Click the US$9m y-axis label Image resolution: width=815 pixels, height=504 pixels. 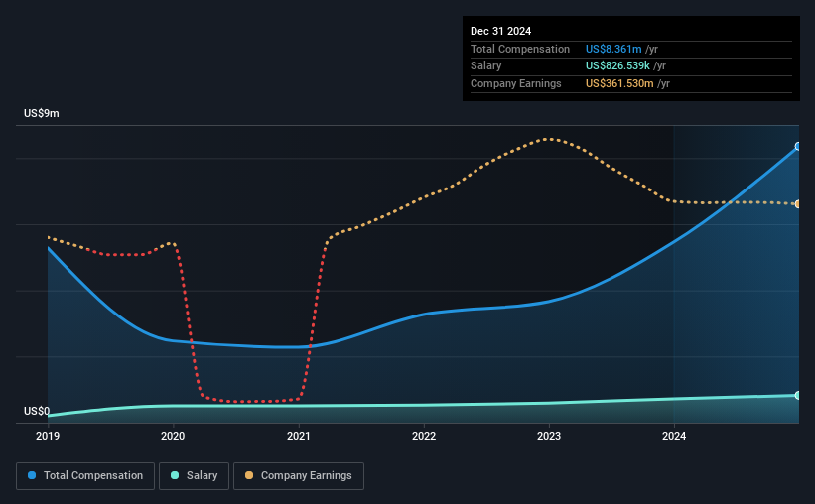[42, 113]
